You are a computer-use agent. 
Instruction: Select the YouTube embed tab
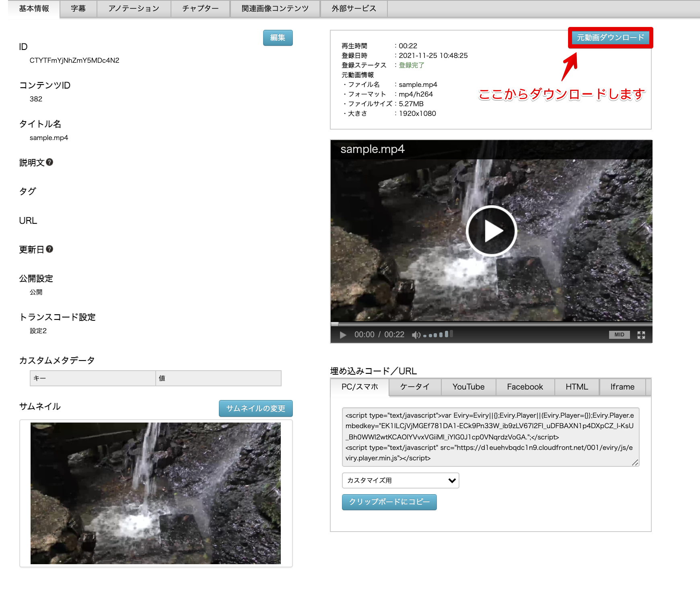468,387
